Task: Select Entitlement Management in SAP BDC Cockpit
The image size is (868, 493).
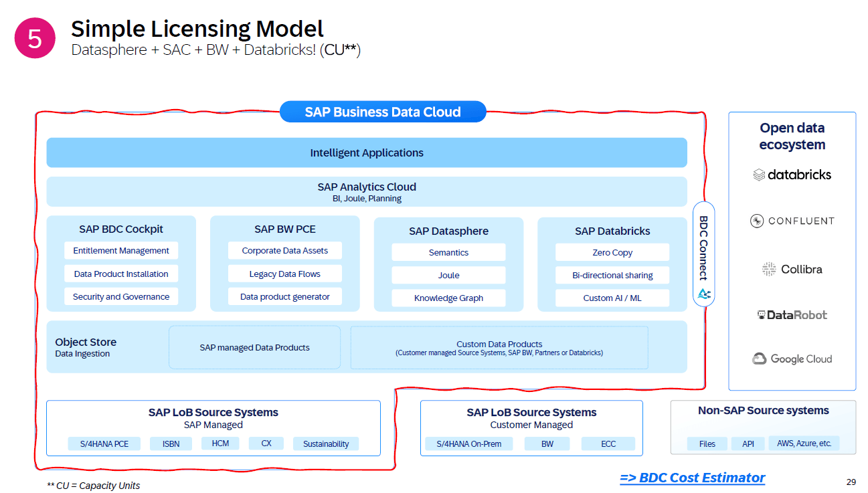Action: coord(121,251)
